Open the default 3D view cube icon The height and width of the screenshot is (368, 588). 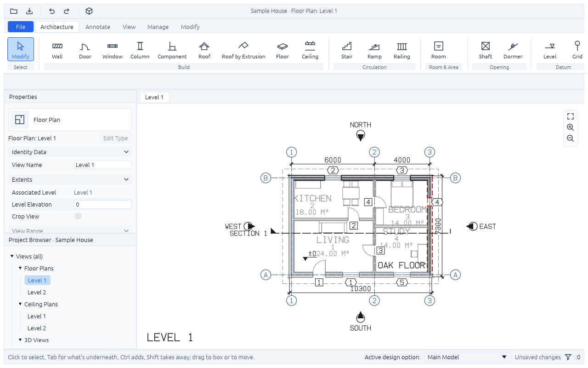(89, 11)
